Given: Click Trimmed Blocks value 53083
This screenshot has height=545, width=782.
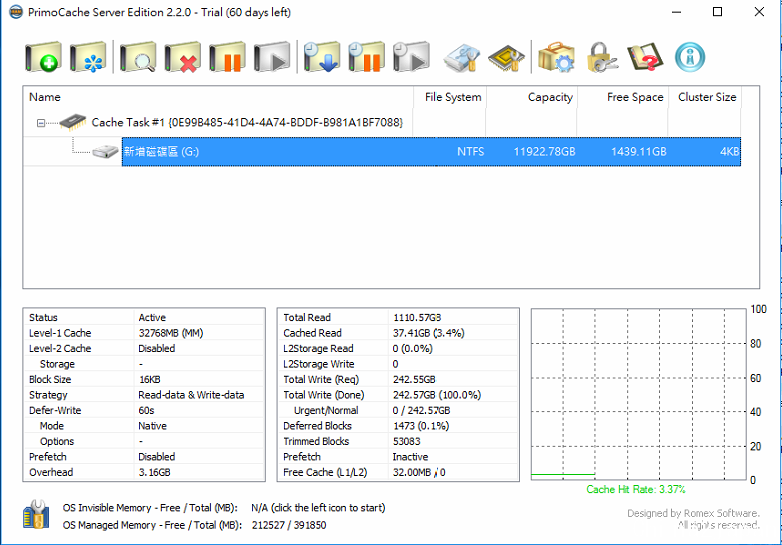Looking at the screenshot, I should point(406,441).
